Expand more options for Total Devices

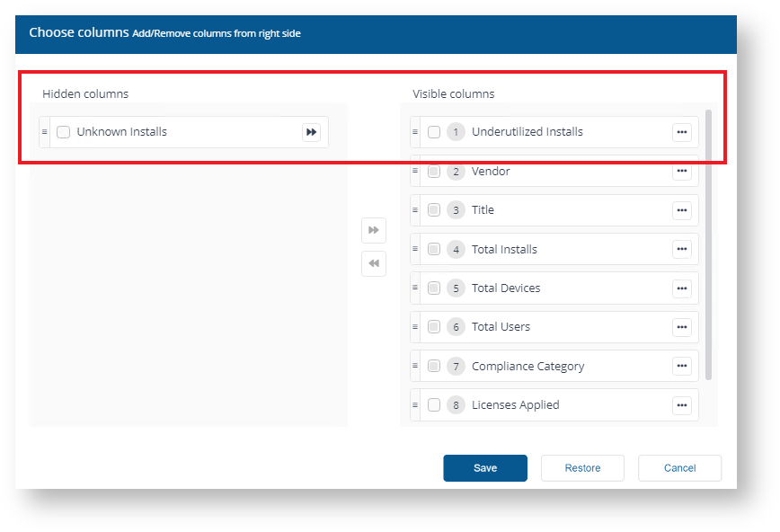(x=682, y=288)
